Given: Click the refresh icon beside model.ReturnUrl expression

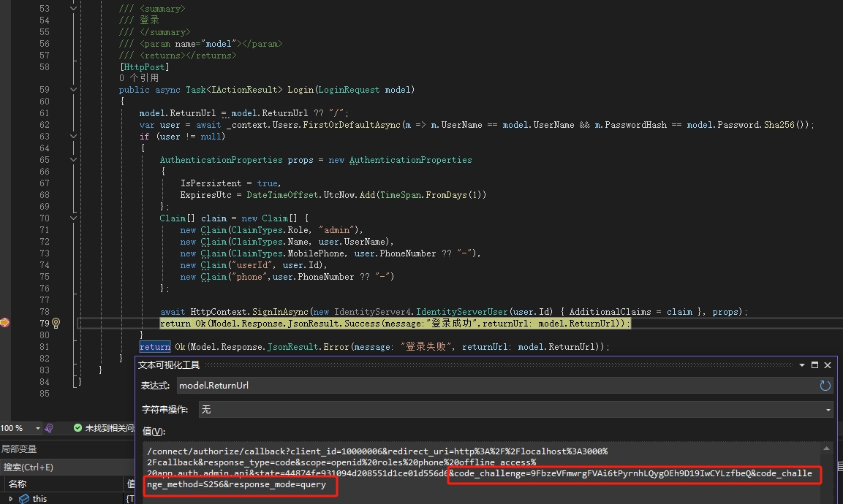Looking at the screenshot, I should 825,386.
